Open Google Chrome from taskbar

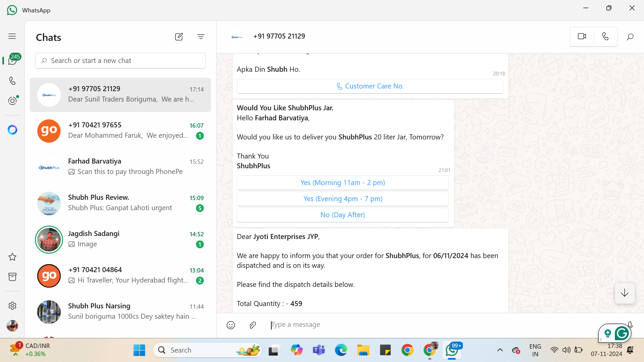[407, 350]
